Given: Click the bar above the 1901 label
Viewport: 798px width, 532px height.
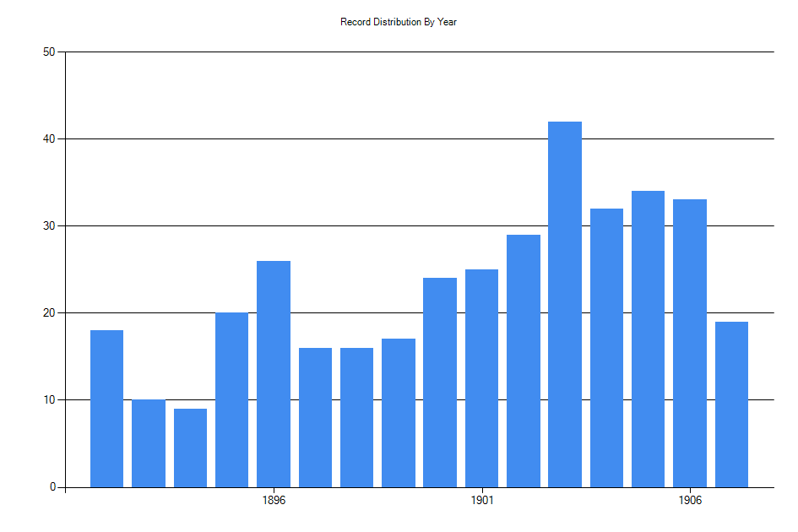Looking at the screenshot, I should tap(481, 378).
